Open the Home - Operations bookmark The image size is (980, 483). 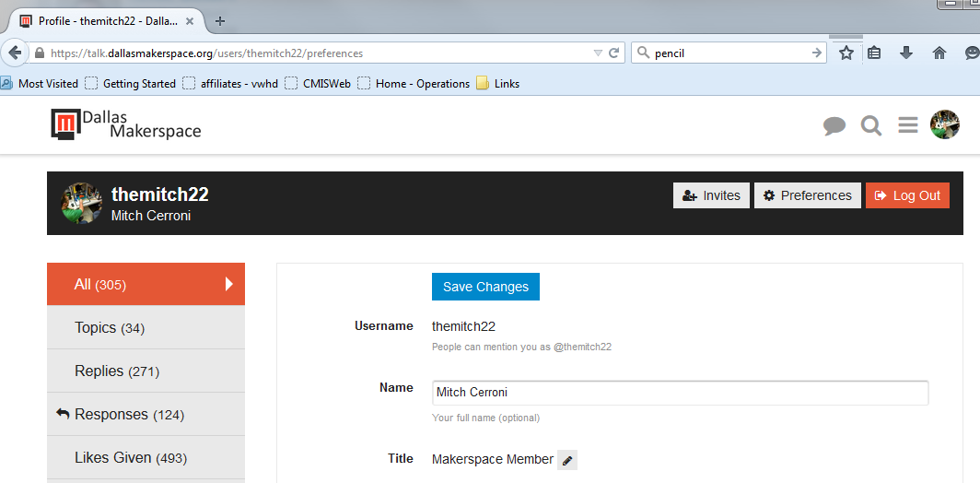[x=414, y=83]
